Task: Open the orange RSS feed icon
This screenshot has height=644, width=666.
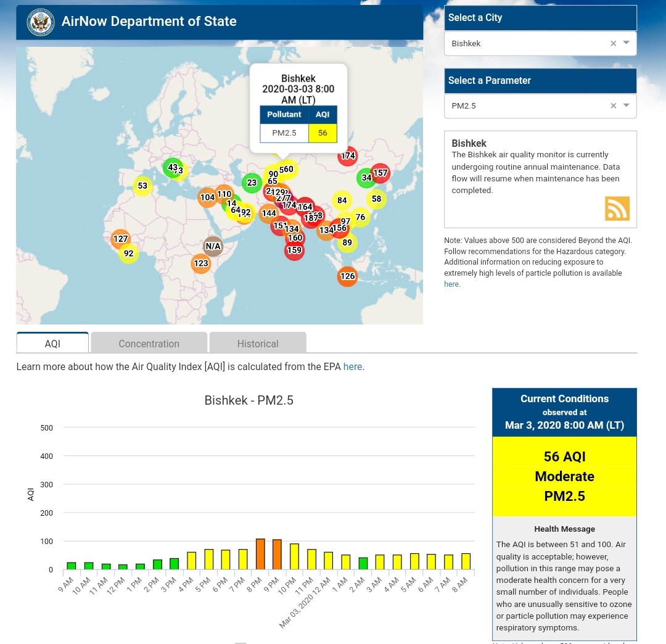Action: (617, 208)
